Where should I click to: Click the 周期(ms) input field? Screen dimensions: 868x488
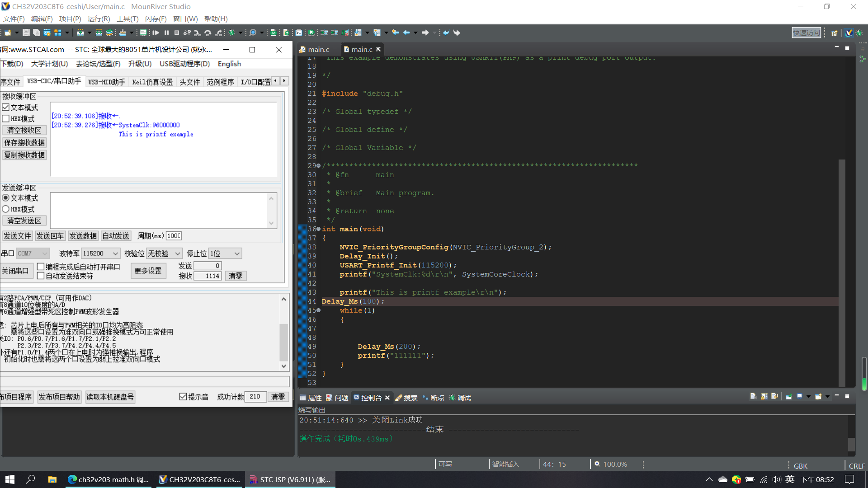[174, 236]
